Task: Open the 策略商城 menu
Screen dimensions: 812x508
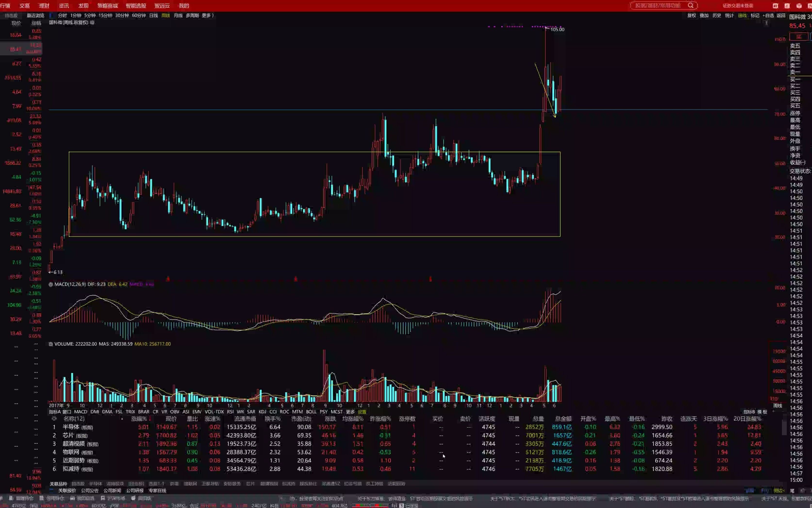Action: 107,6
